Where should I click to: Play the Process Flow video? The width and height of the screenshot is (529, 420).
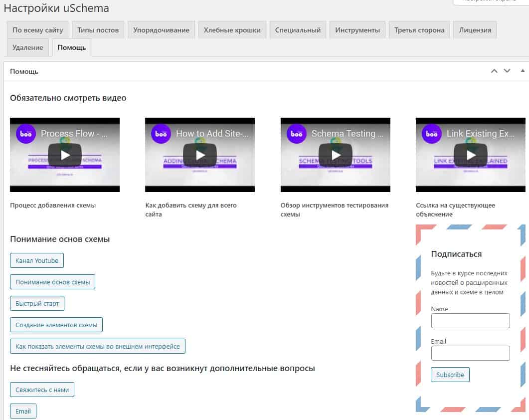[65, 155]
